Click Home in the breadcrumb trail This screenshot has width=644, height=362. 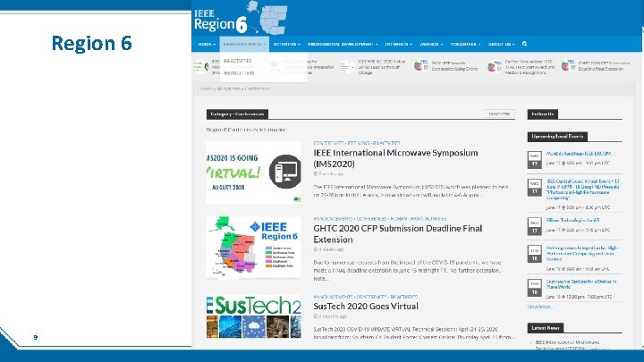[207, 88]
